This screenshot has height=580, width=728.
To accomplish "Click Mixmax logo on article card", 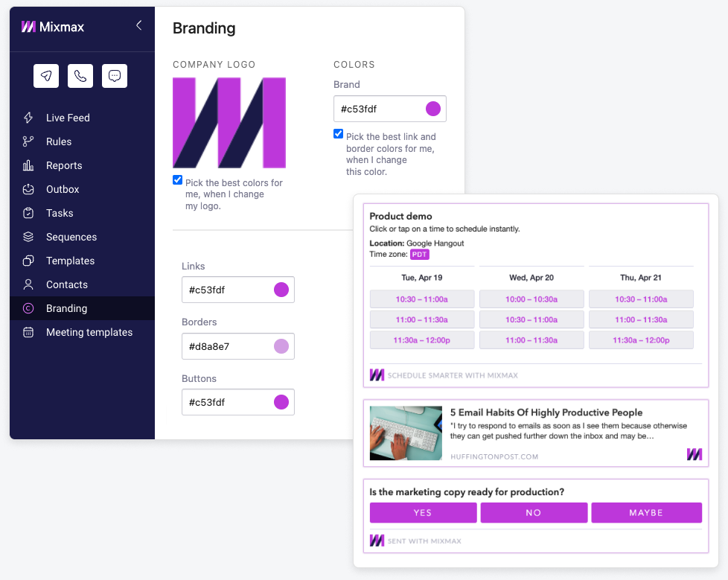I will 695,454.
